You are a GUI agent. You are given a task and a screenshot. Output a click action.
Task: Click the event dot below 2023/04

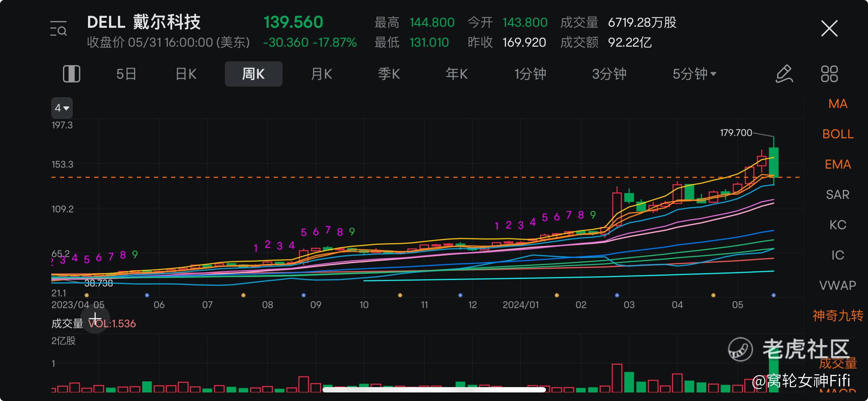click(x=87, y=295)
